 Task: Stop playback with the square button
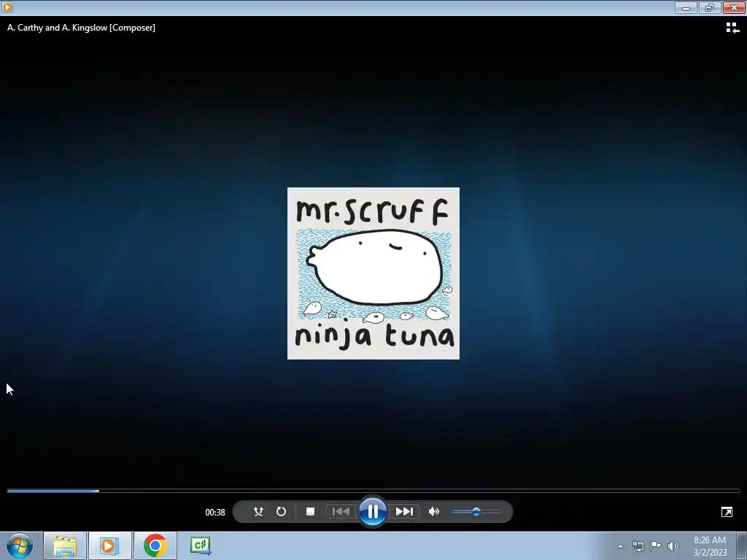point(310,511)
